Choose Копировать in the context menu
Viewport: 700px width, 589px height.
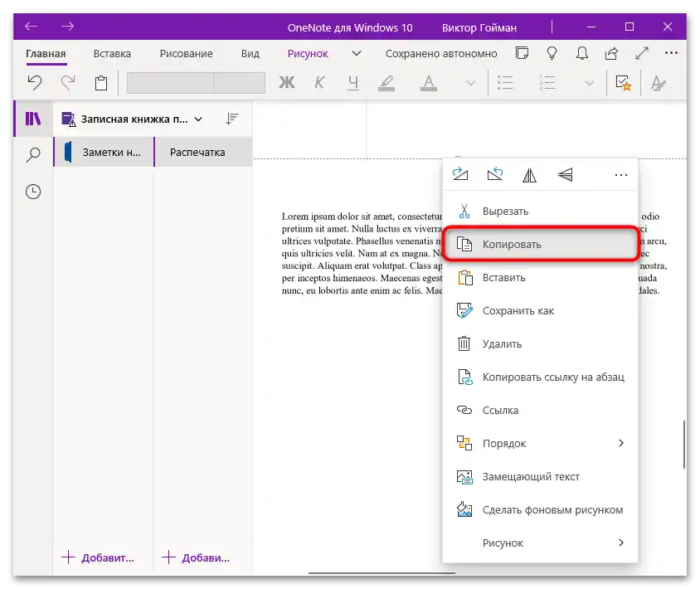pyautogui.click(x=540, y=244)
